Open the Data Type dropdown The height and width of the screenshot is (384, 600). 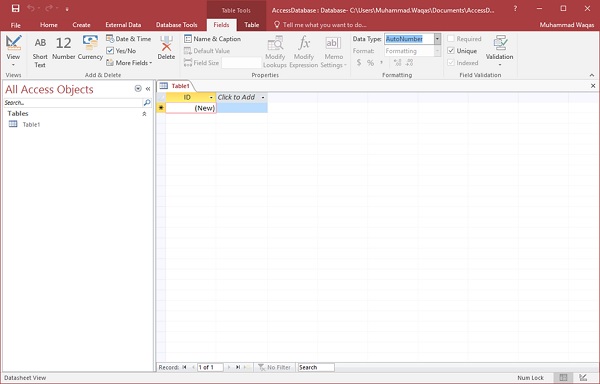[x=437, y=39]
